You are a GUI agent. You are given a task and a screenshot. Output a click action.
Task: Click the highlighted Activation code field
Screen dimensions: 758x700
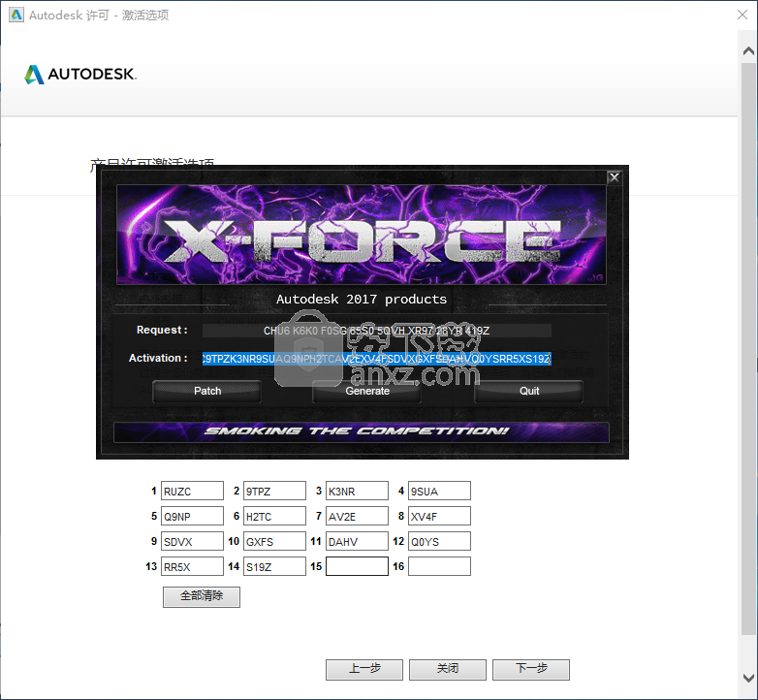click(377, 359)
